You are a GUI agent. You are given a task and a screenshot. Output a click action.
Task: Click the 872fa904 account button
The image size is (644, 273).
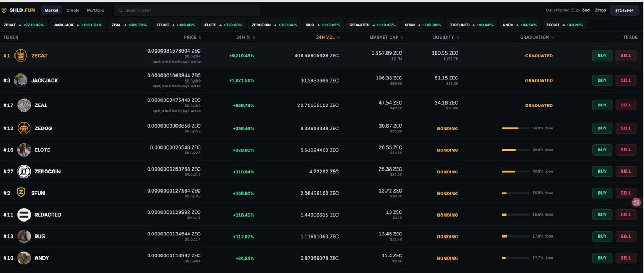pos(624,10)
